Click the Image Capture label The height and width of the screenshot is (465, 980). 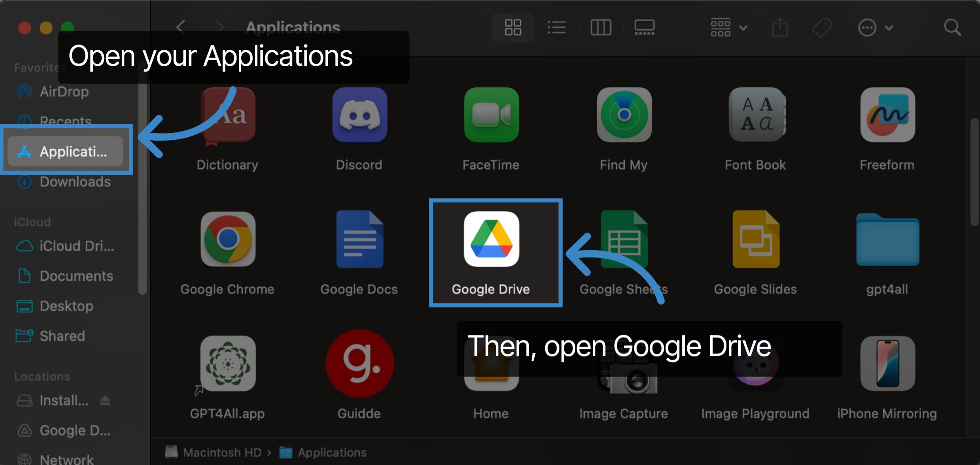click(x=624, y=414)
